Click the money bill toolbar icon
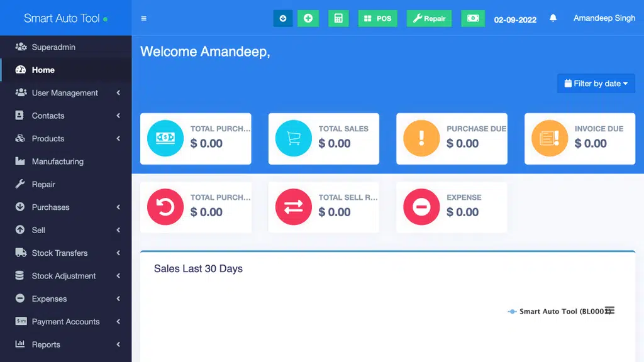Image resolution: width=644 pixels, height=362 pixels. (x=473, y=18)
